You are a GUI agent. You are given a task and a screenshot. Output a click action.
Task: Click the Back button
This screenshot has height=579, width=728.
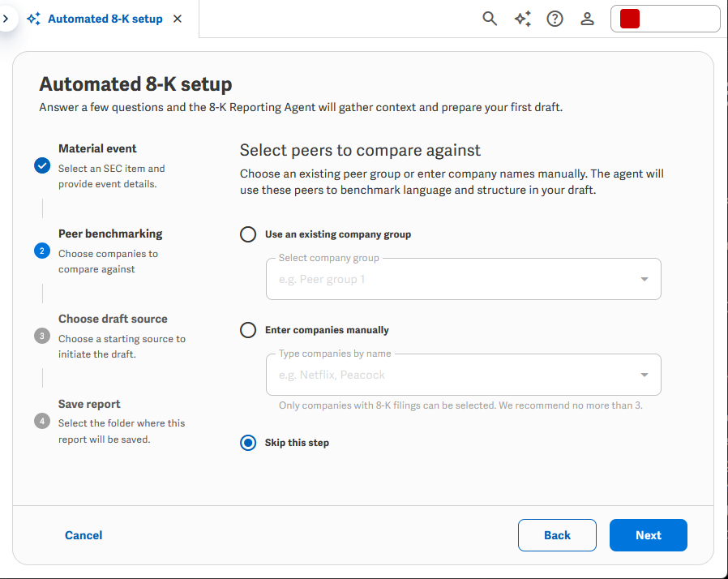[557, 535]
